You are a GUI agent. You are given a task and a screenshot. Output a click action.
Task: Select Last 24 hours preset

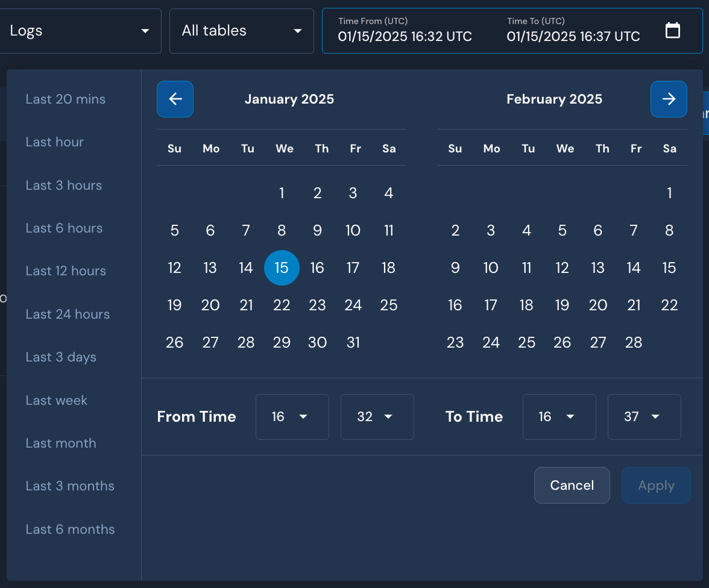pos(68,314)
